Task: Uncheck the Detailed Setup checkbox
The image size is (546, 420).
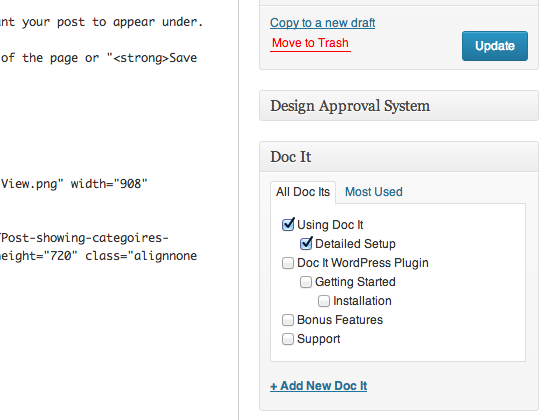Action: tap(306, 243)
